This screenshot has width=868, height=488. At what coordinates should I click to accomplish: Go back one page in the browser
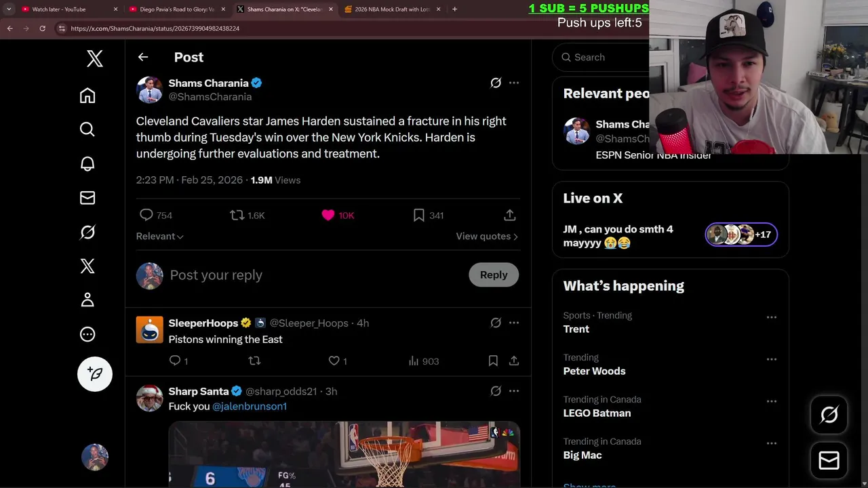9,28
